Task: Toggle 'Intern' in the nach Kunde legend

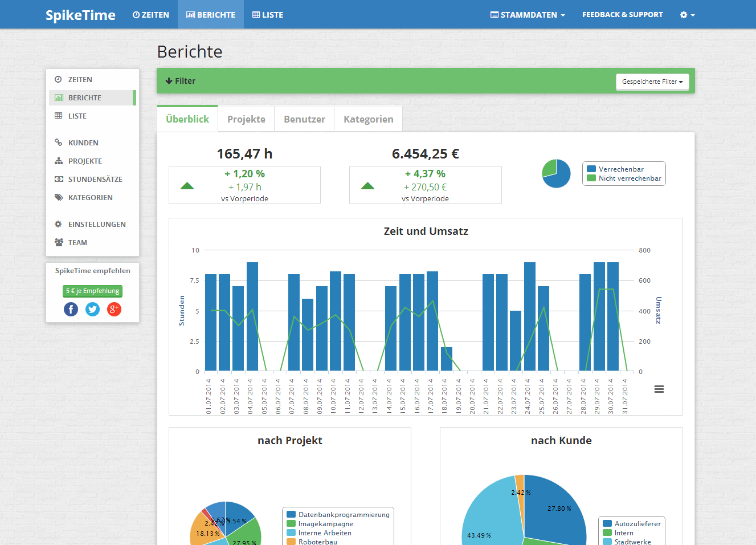Action: 618,533
